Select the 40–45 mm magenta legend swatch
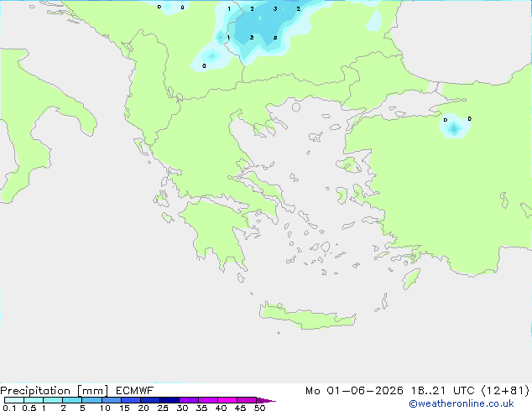Viewport: 532px width, 411px height. click(x=227, y=400)
